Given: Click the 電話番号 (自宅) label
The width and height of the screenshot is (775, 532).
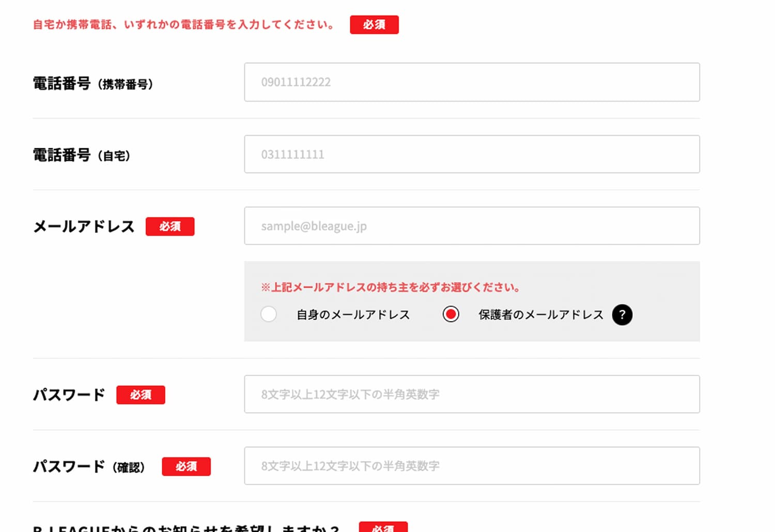Looking at the screenshot, I should point(82,155).
